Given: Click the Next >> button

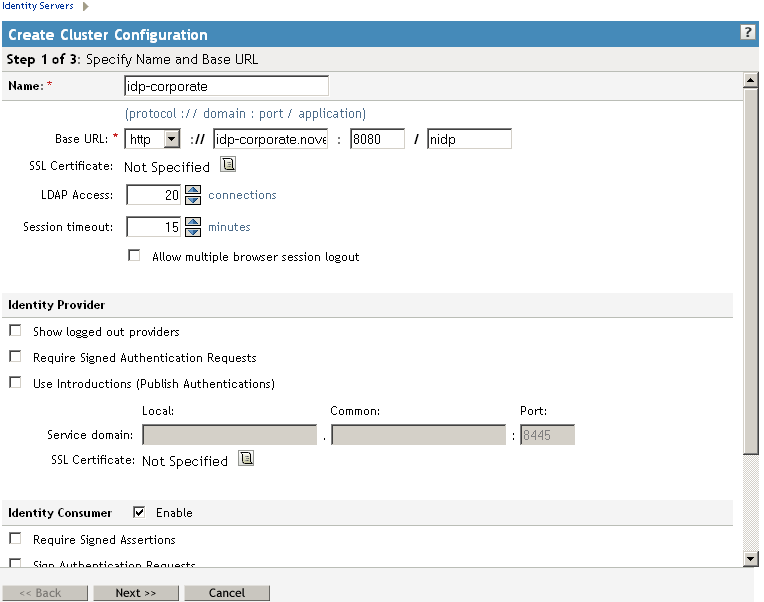Looking at the screenshot, I should click(x=135, y=593).
